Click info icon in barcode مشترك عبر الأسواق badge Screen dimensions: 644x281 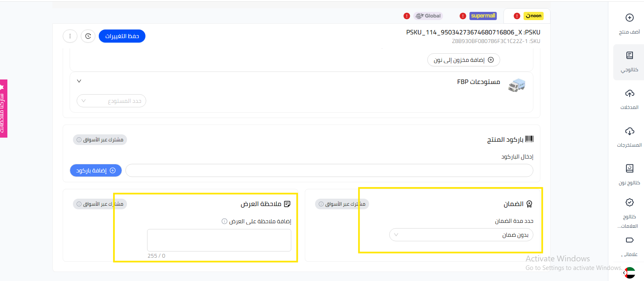[x=79, y=140]
